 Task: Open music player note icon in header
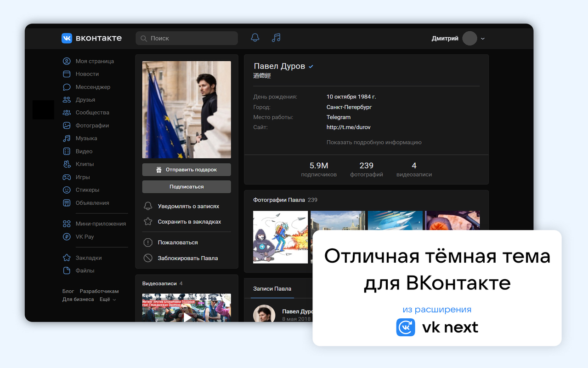[x=276, y=38]
